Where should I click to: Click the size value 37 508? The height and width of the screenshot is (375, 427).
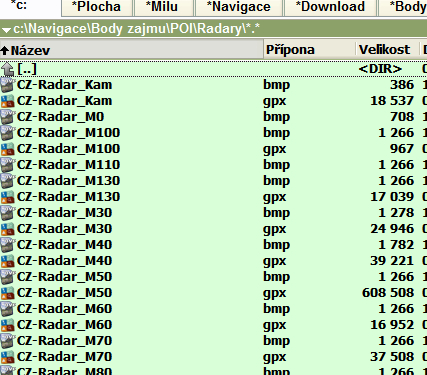click(x=392, y=357)
